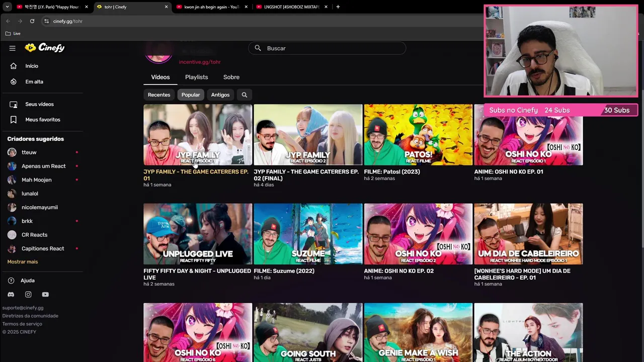The width and height of the screenshot is (644, 362).
Task: Open nicolemayumii creator avatar
Action: point(12,207)
